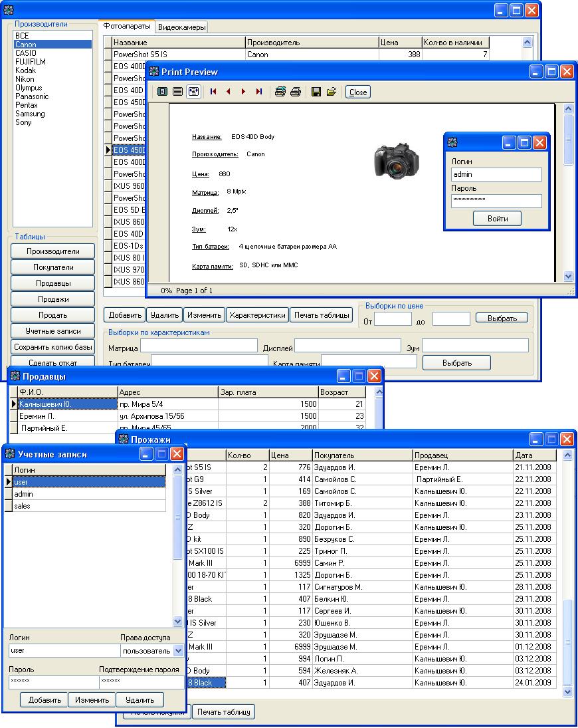Click the Зар. плата column header
This screenshot has height=728, width=578.
pos(268,392)
